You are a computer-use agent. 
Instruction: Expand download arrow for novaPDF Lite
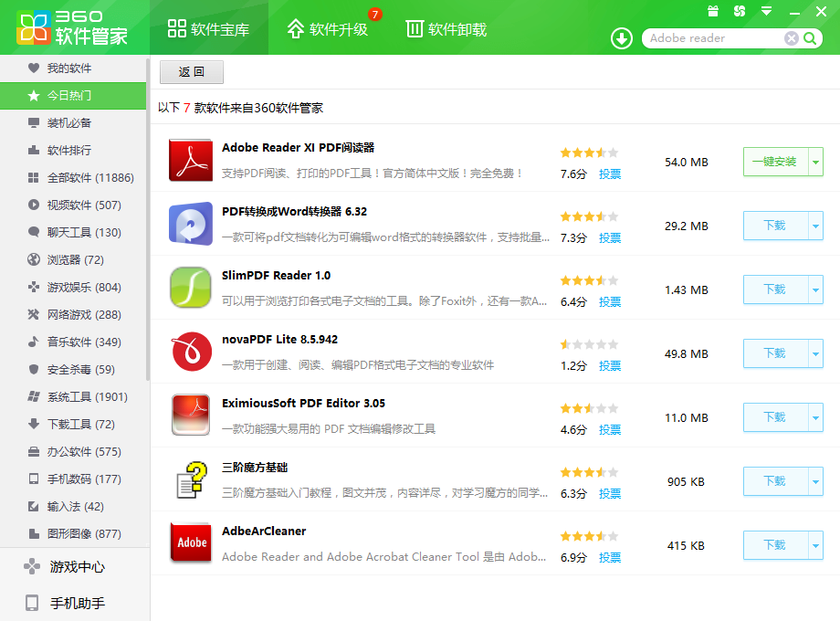pyautogui.click(x=815, y=353)
